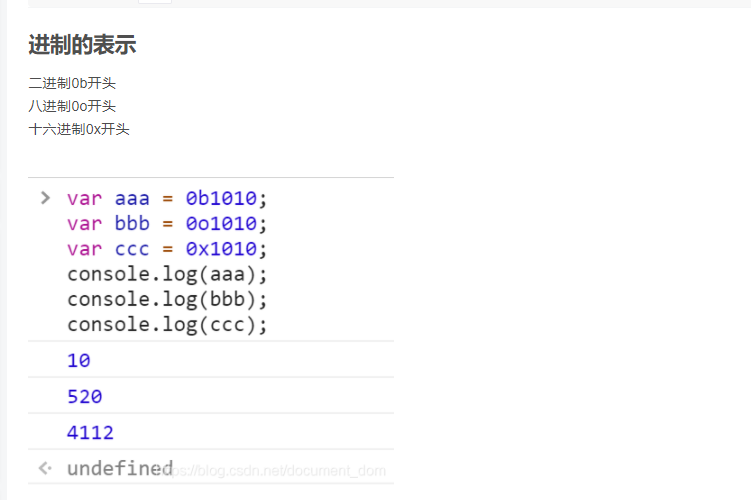The image size is (751, 500).
Task: Click the return value arrow icon
Action: (44, 468)
